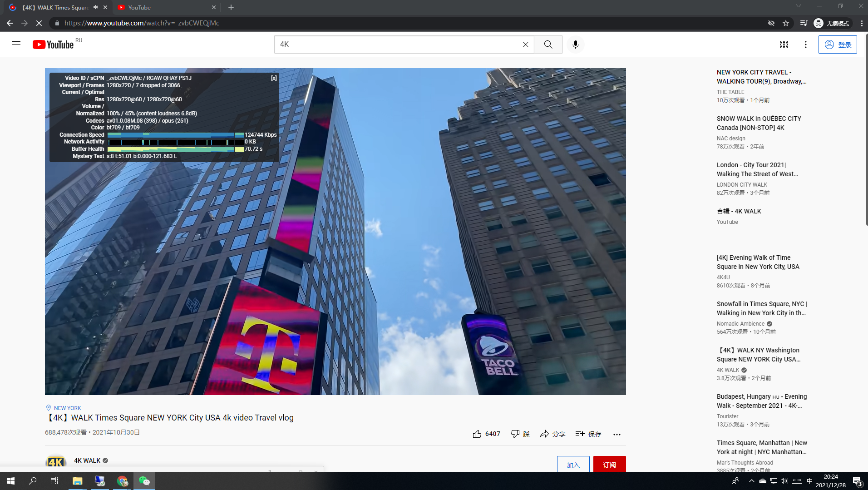The image size is (868, 490).
Task: Open the NEW YORK location link
Action: (x=67, y=408)
